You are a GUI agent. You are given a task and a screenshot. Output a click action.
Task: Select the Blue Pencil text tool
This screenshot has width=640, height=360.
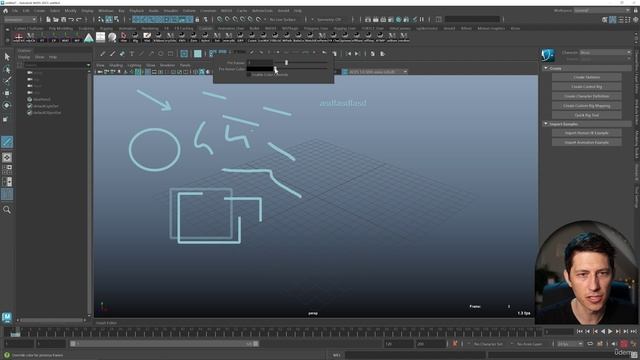pos(131,54)
